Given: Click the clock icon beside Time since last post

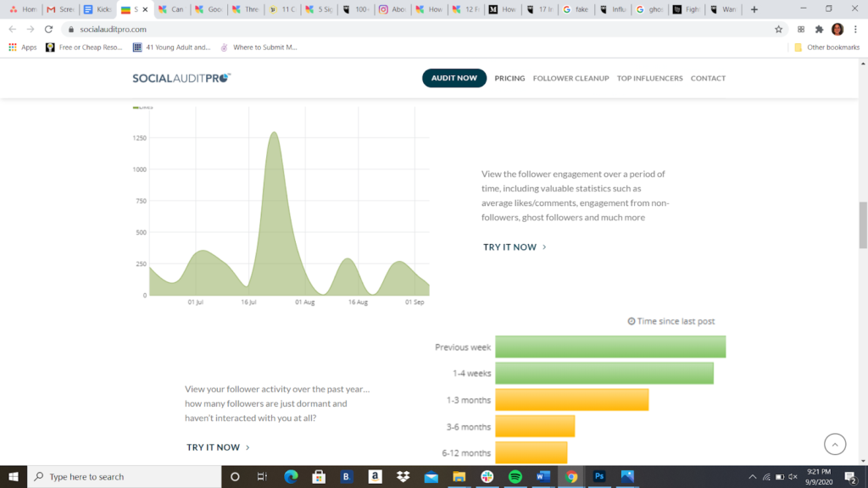Looking at the screenshot, I should point(631,321).
